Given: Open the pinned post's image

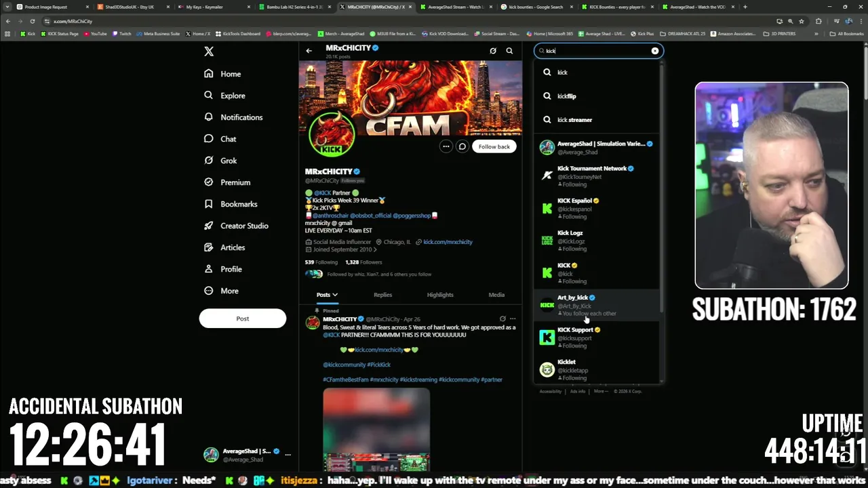Looking at the screenshot, I should pos(376,430).
